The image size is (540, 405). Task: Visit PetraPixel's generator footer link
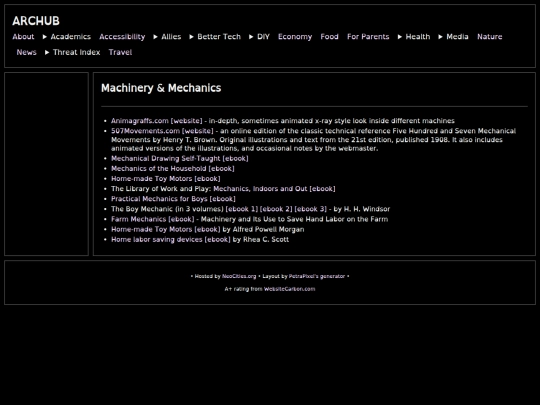316,276
